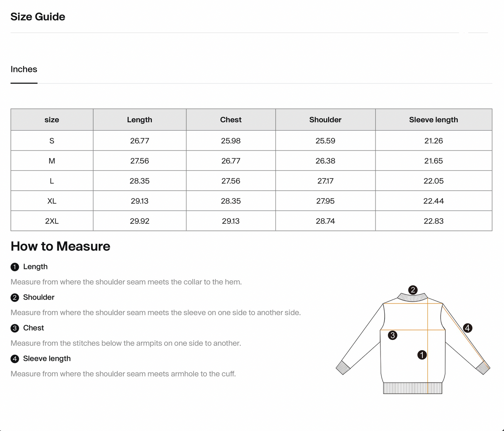Viewport: 504px width, 431px height.
Task: Click marker 2 on sweater collar
Action: [x=413, y=290]
